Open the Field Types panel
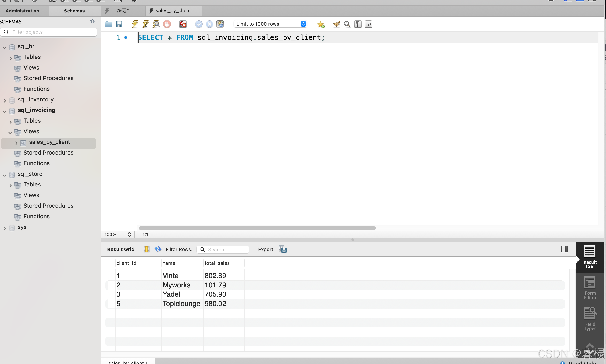Screen dimensions: 606x364 [590, 319]
